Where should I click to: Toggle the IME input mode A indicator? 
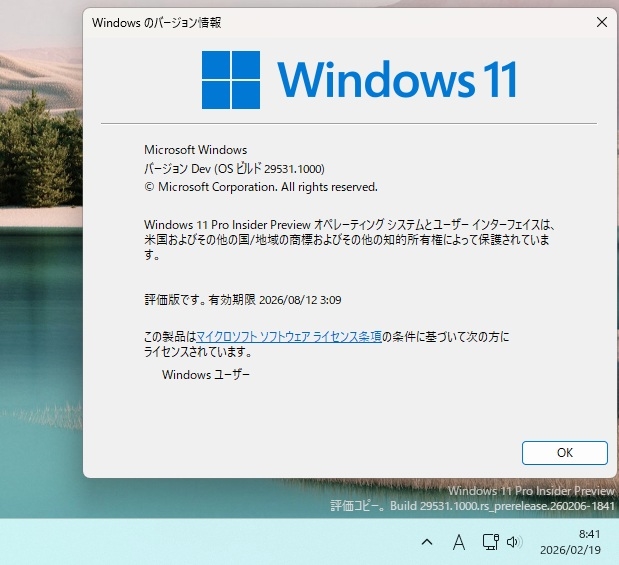(x=458, y=542)
